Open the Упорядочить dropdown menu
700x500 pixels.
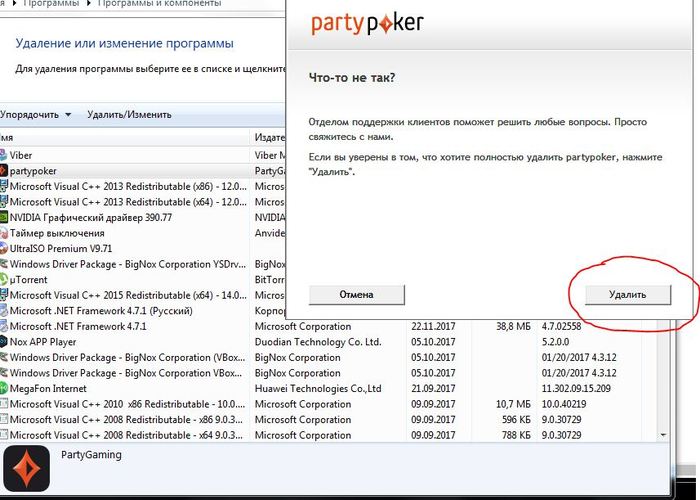[35, 115]
